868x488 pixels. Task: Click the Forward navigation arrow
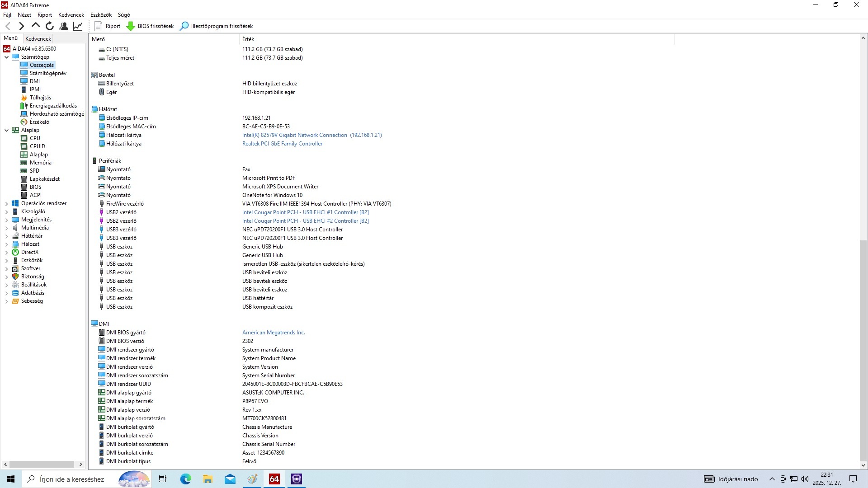click(21, 26)
